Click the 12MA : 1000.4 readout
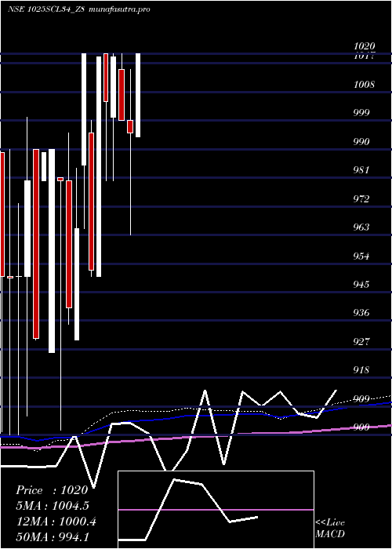Image resolution: width=392 pixels, height=549 pixels. [56, 522]
